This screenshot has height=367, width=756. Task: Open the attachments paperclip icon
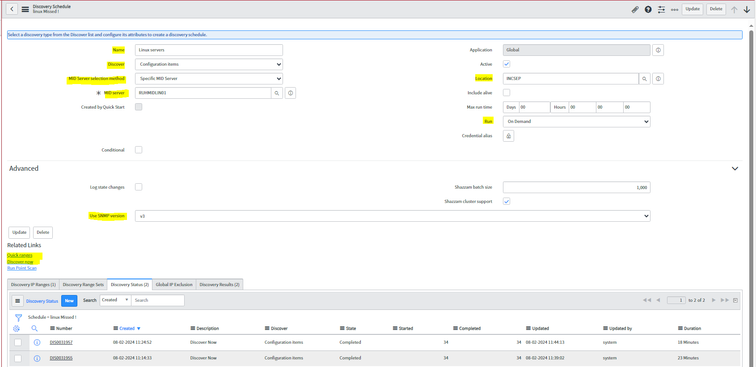click(635, 9)
